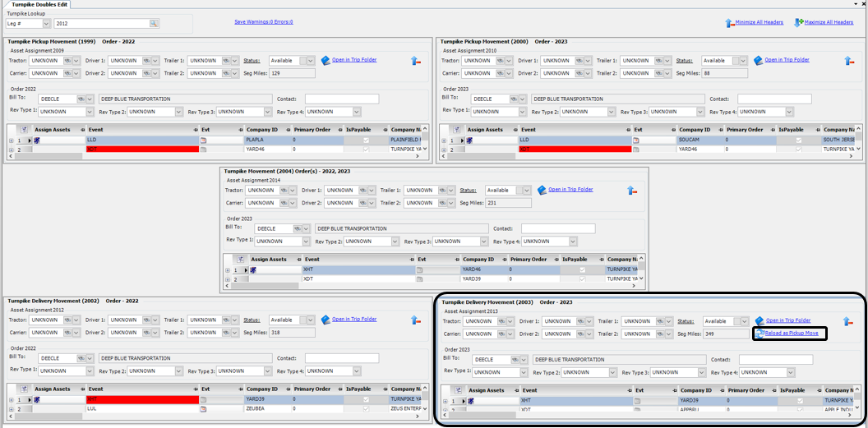
Task: Click the Reload as Pickup Move link
Action: pyautogui.click(x=791, y=334)
